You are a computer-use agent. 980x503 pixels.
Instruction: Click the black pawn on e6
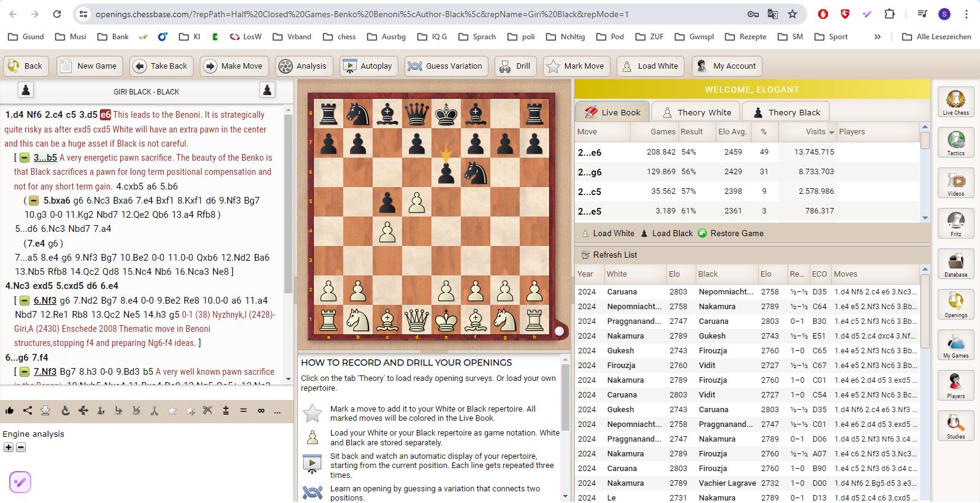(446, 172)
